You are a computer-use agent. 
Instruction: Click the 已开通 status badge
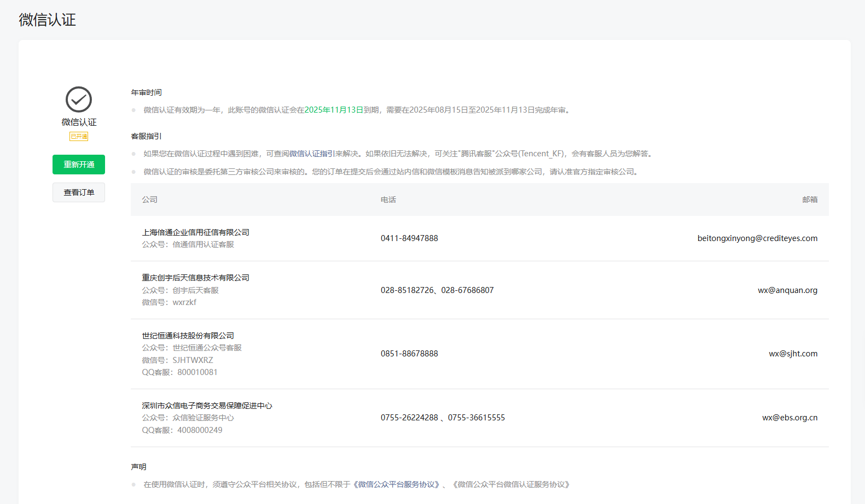click(79, 136)
